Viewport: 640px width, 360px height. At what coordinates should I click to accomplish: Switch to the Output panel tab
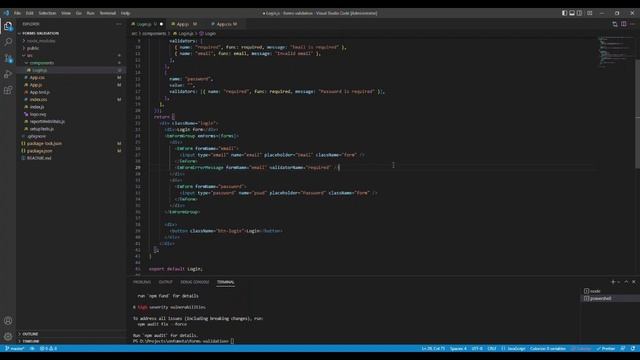(165, 282)
